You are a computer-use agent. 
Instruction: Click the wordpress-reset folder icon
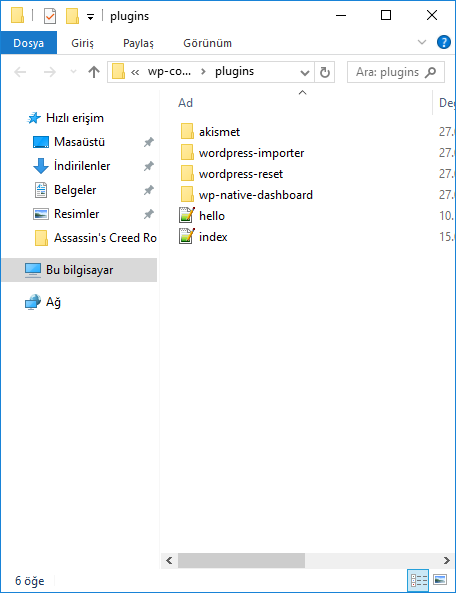coord(187,174)
